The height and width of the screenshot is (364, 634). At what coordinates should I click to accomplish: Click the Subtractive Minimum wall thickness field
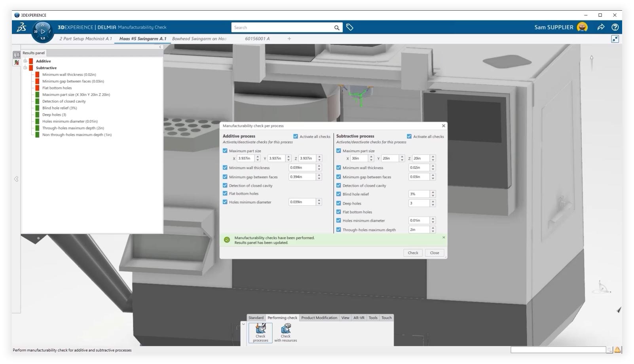coord(419,167)
